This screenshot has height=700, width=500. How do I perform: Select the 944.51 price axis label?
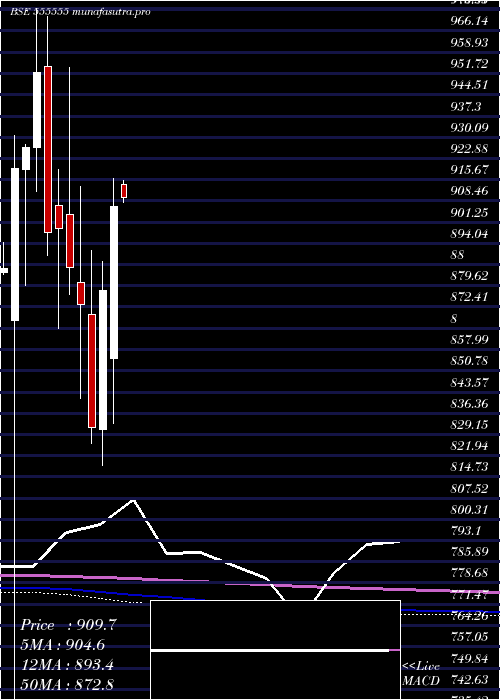[469, 85]
